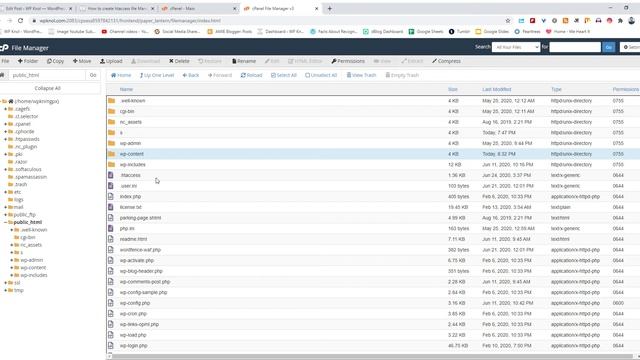Click Select All
This screenshot has height=360, width=640.
(x=284, y=76)
